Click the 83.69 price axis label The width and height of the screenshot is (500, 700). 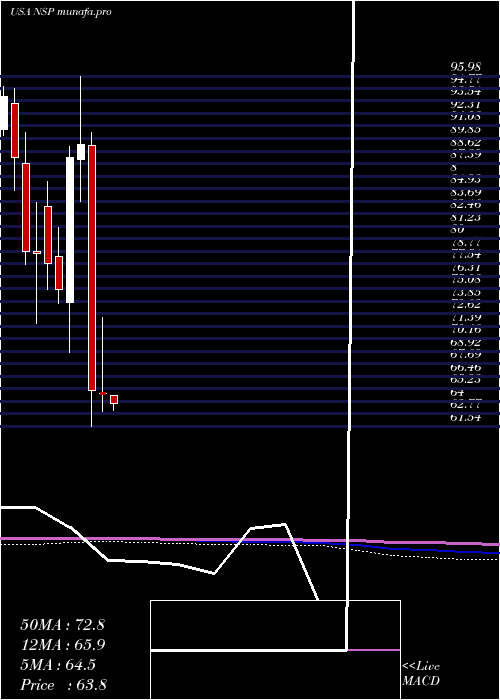coord(466,193)
